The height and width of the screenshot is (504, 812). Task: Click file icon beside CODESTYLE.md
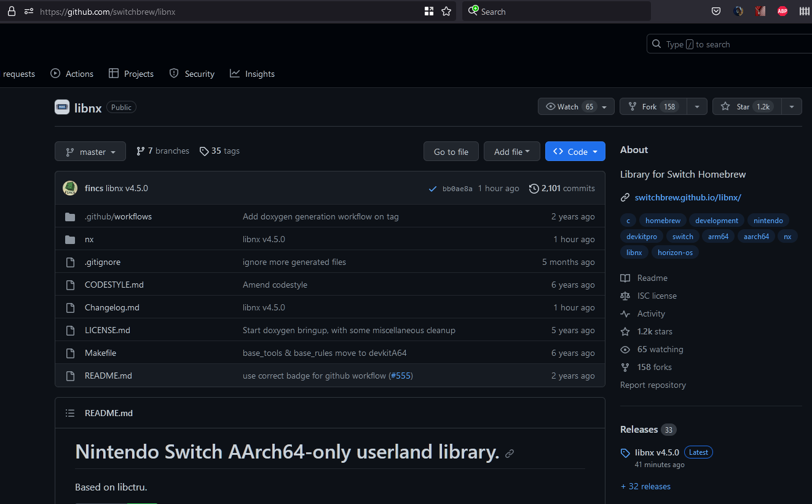click(x=70, y=285)
